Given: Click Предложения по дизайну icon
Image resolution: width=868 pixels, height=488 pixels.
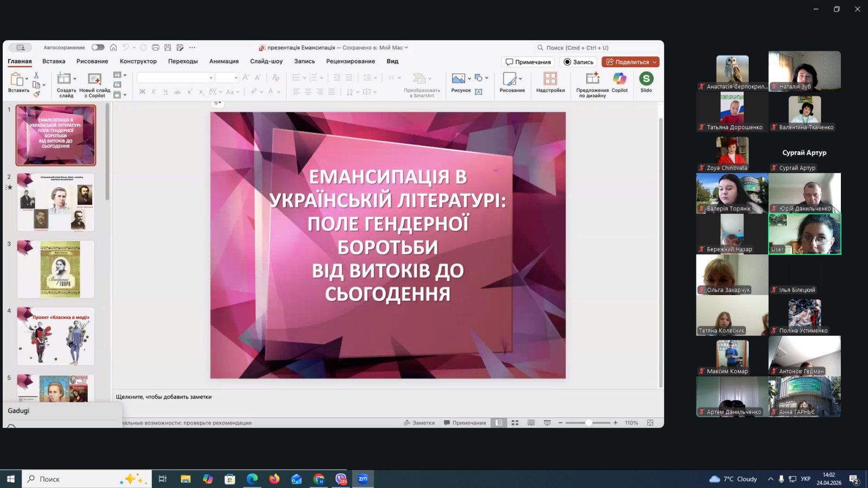Looking at the screenshot, I should (592, 79).
